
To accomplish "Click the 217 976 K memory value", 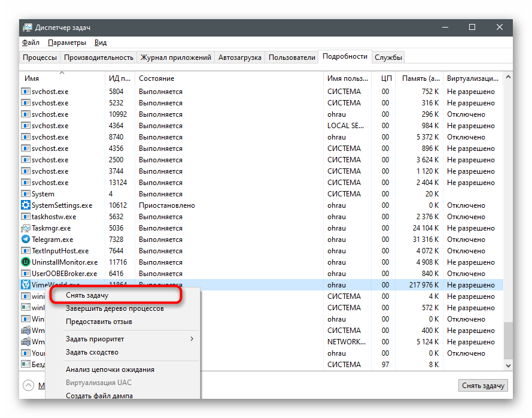I will 424,285.
